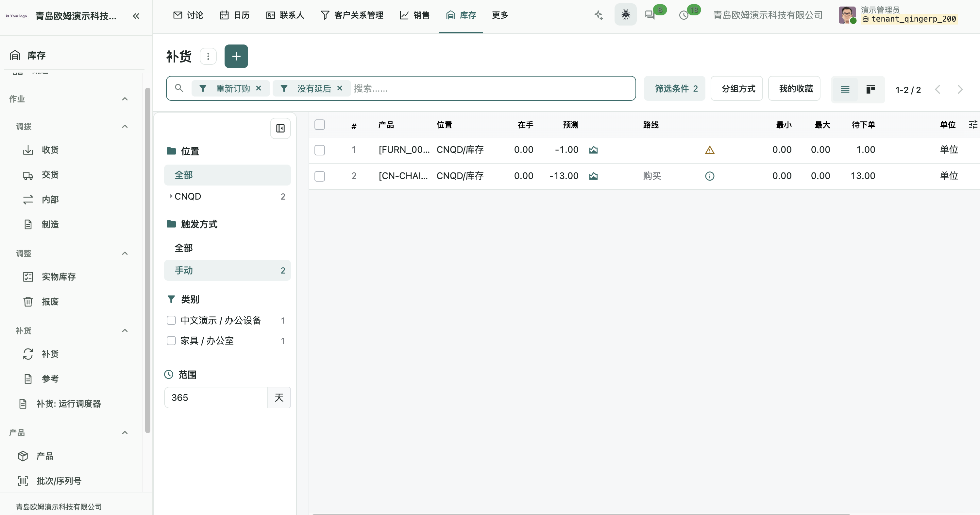Open the 更多 menu
The width and height of the screenshot is (980, 515).
pos(500,15)
